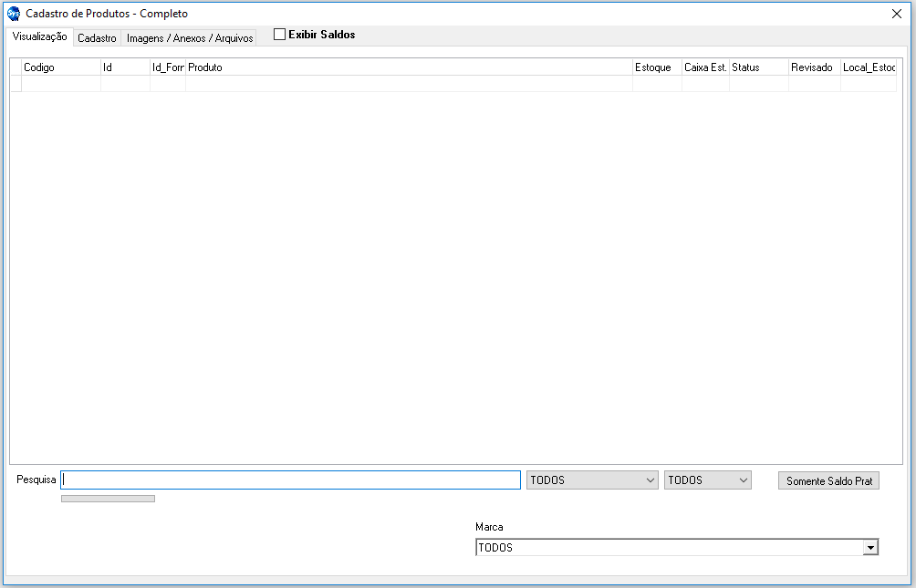
Task: Select the Id_Forn column header
Action: pyautogui.click(x=168, y=67)
